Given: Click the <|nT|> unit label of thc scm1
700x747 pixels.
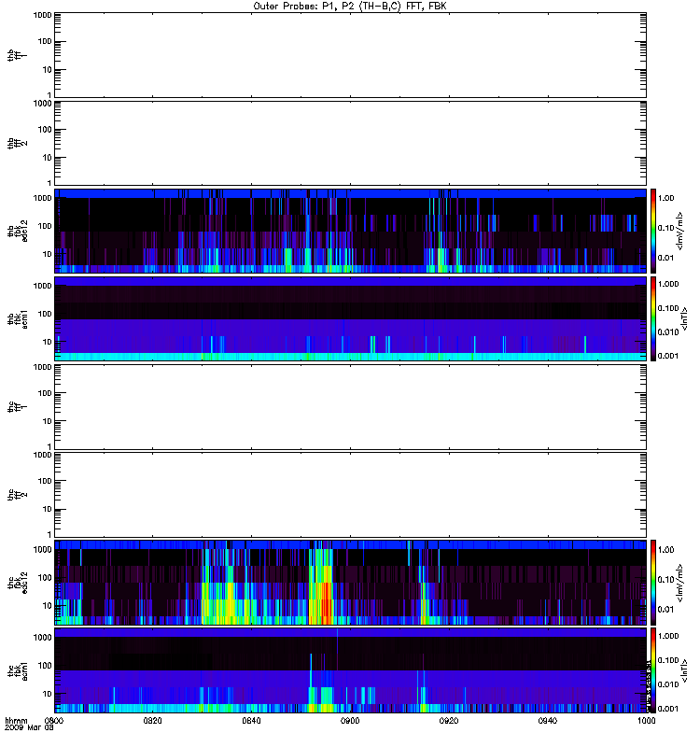Looking at the screenshot, I should pyautogui.click(x=684, y=670).
